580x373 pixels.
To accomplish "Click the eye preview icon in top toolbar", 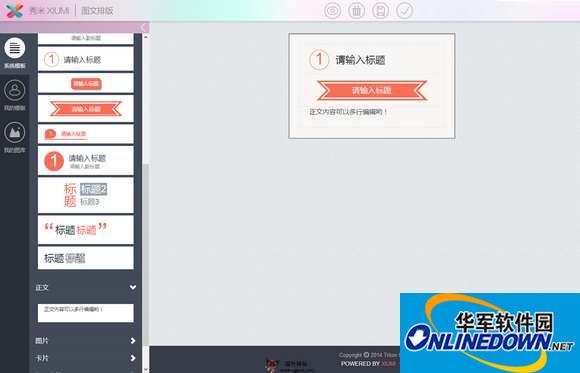I will [333, 10].
